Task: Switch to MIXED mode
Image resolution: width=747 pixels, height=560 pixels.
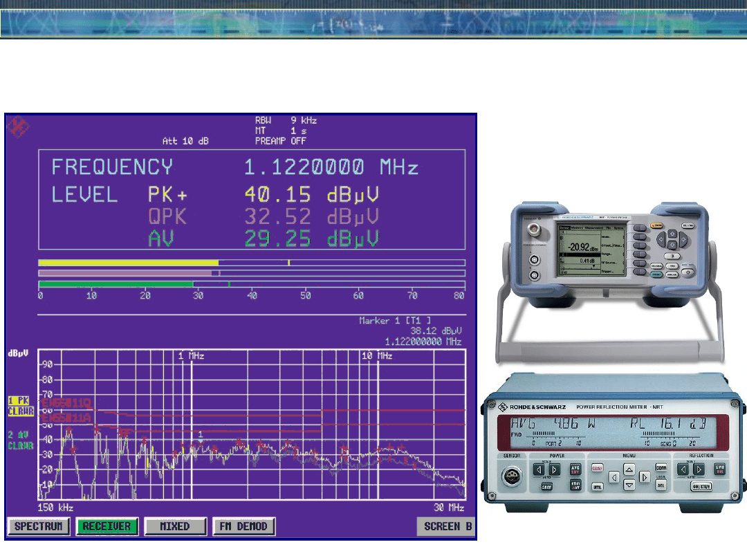Action: [x=175, y=527]
